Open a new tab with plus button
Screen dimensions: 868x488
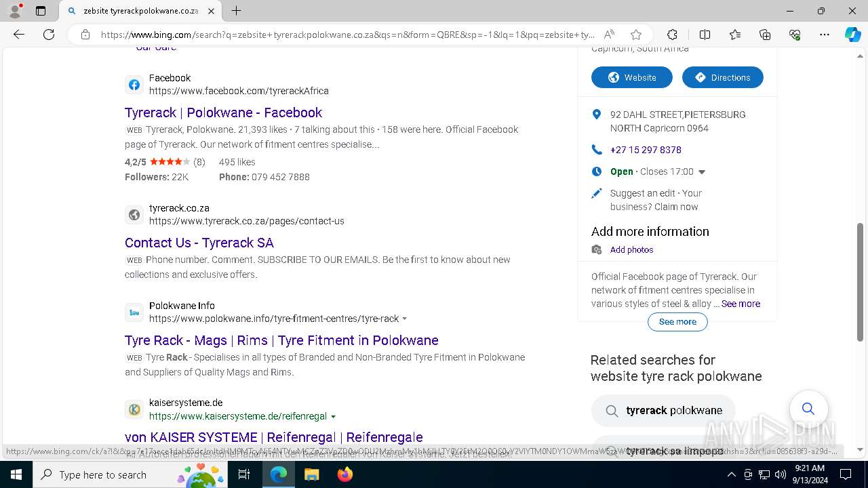click(236, 11)
